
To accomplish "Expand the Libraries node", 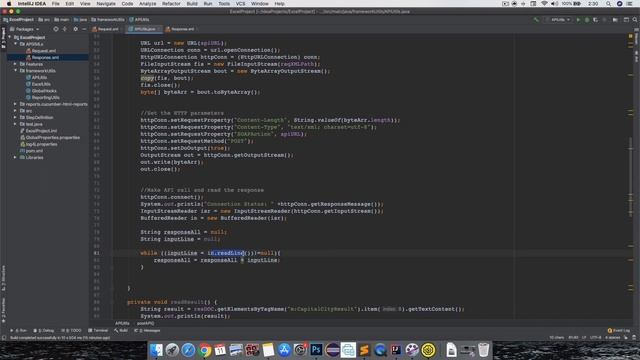I will (16, 157).
